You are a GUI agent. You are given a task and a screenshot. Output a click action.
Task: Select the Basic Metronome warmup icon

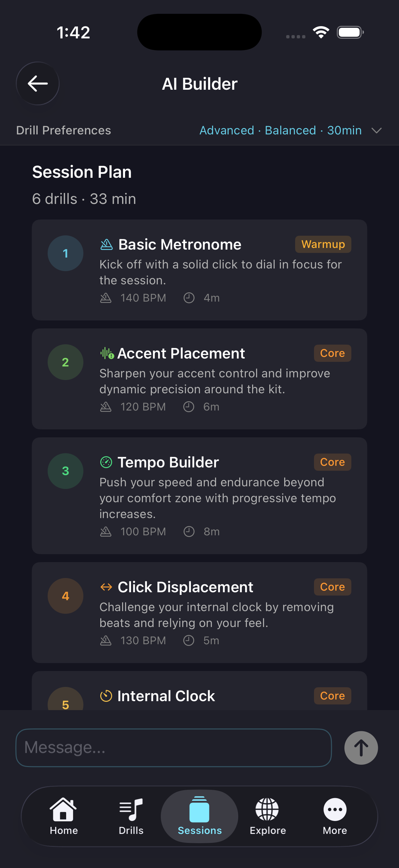pyautogui.click(x=107, y=245)
